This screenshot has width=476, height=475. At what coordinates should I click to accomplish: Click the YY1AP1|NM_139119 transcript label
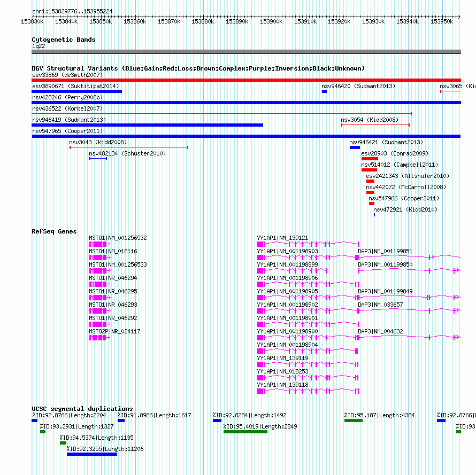282,358
